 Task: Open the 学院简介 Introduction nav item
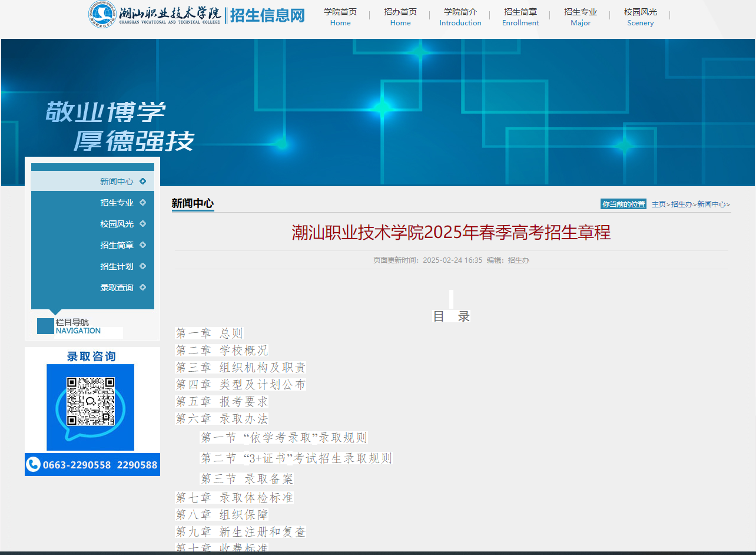click(x=460, y=16)
